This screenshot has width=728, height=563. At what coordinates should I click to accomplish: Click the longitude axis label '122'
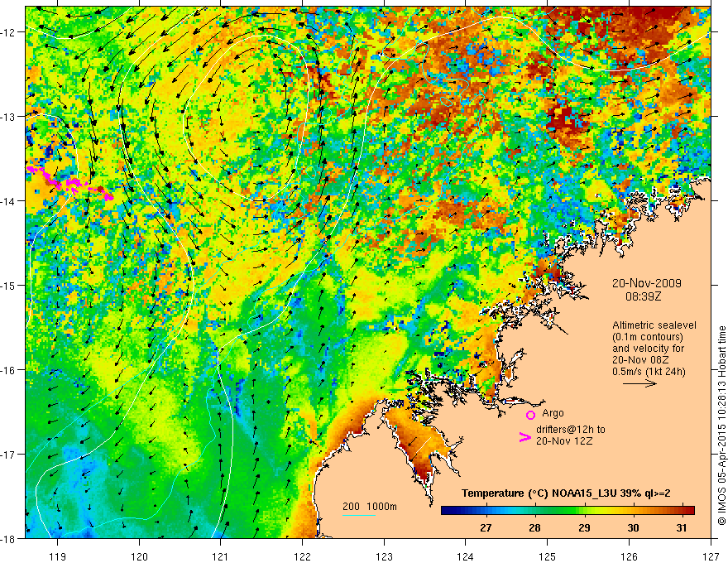pyautogui.click(x=302, y=556)
